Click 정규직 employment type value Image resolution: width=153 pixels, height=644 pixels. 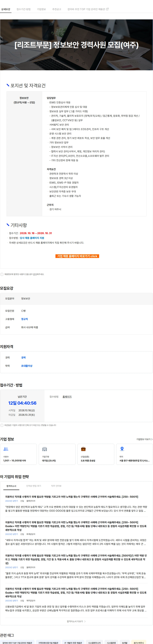(25, 319)
